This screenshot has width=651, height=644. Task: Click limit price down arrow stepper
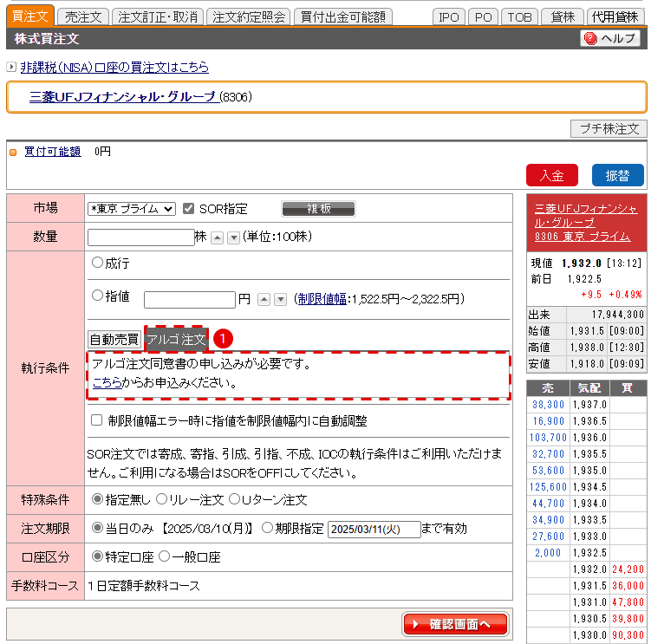(x=280, y=299)
